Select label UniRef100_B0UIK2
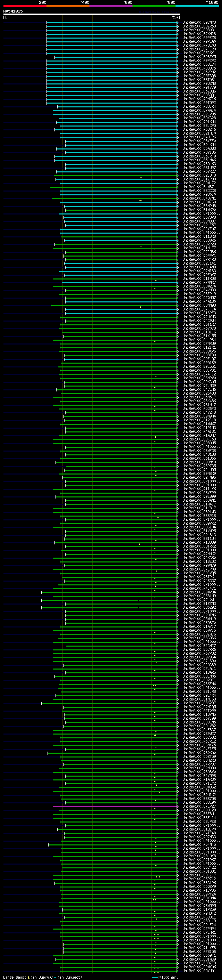The height and width of the screenshot is (980, 222). tap(199, 795)
